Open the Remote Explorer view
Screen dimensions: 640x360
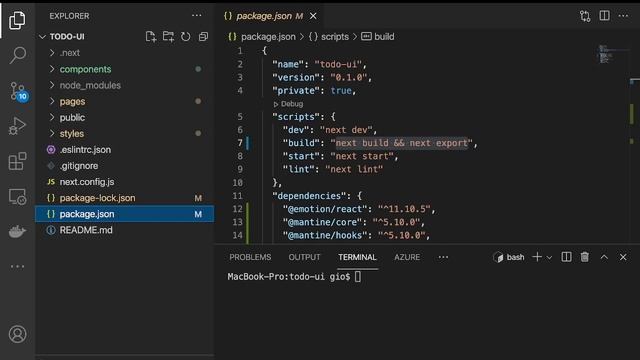pos(17,197)
